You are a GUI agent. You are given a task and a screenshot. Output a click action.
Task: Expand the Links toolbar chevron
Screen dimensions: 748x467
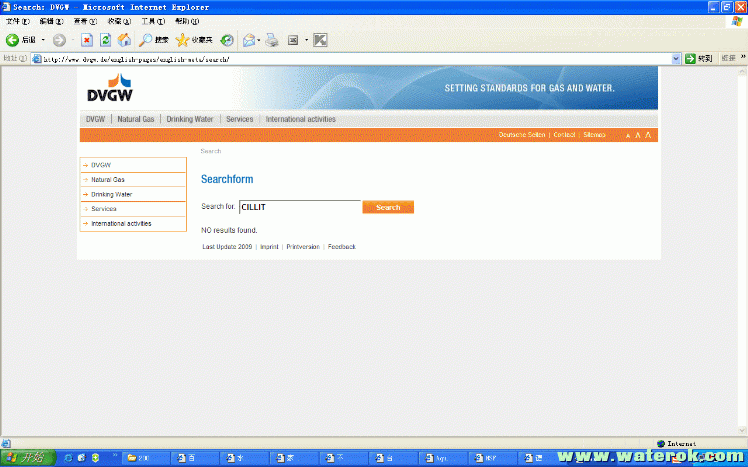743,57
